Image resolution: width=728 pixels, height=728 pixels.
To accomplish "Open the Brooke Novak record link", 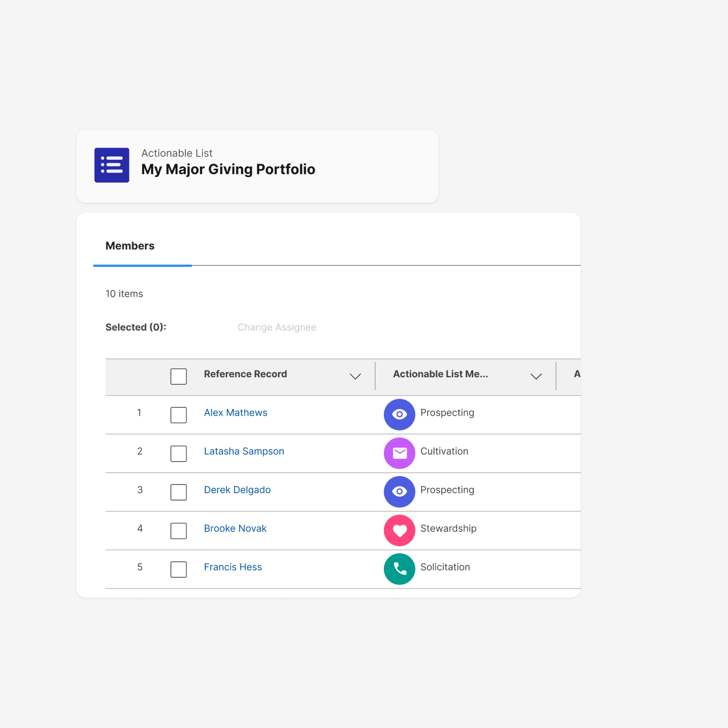I will coord(235,529).
